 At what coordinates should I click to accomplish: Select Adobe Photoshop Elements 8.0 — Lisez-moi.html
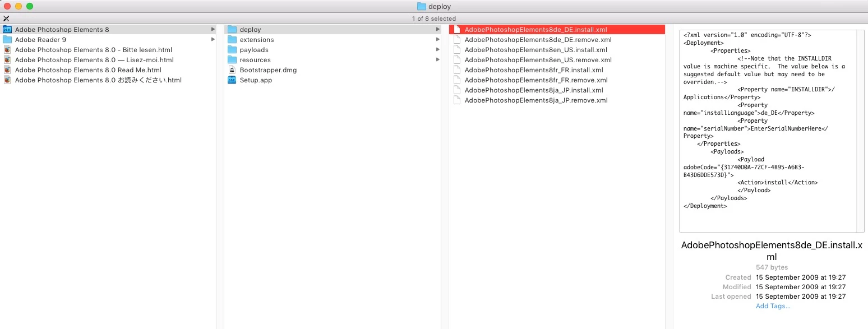[x=94, y=60]
